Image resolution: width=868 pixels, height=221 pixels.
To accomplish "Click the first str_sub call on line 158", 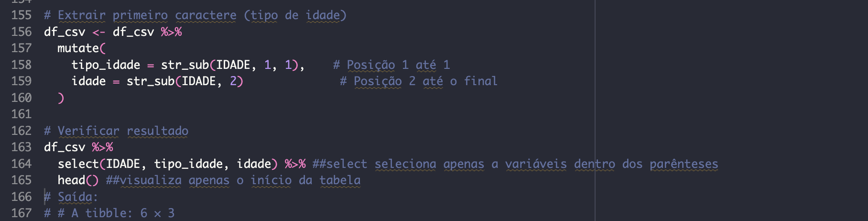I will point(184,65).
